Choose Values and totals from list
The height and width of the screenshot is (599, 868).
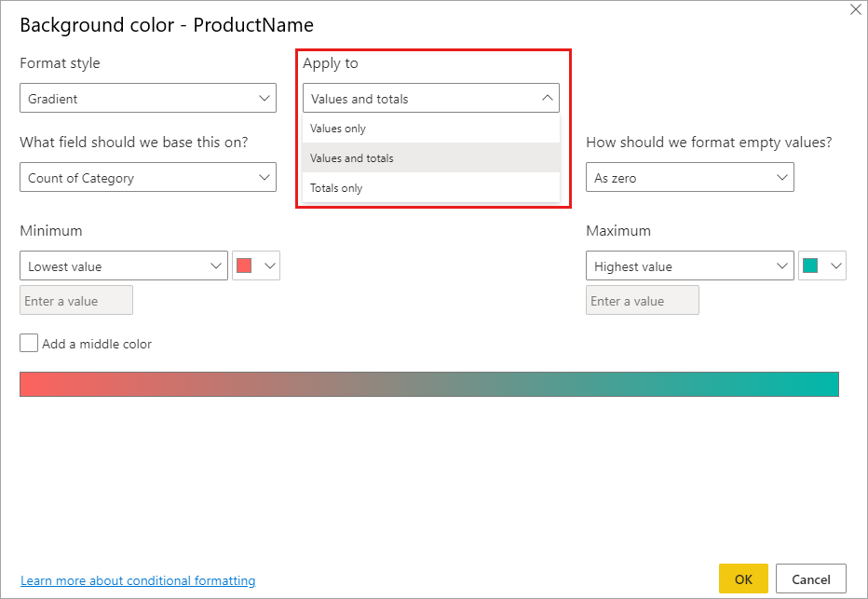[430, 157]
